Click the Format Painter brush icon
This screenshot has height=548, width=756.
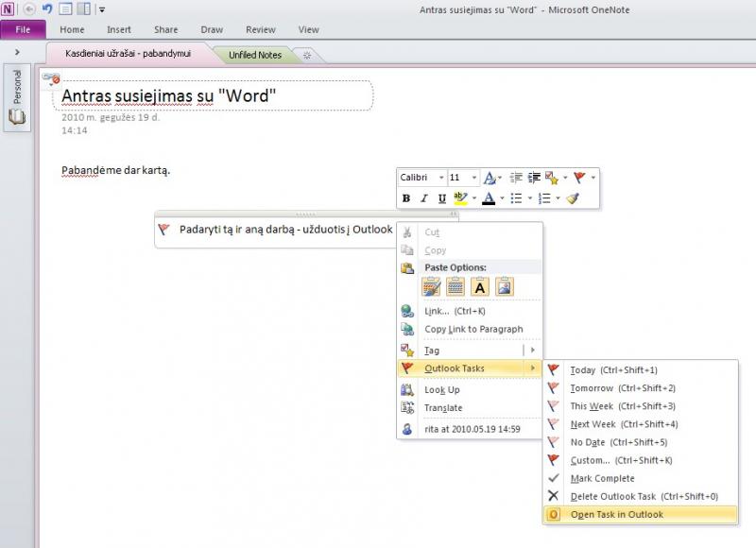click(573, 198)
